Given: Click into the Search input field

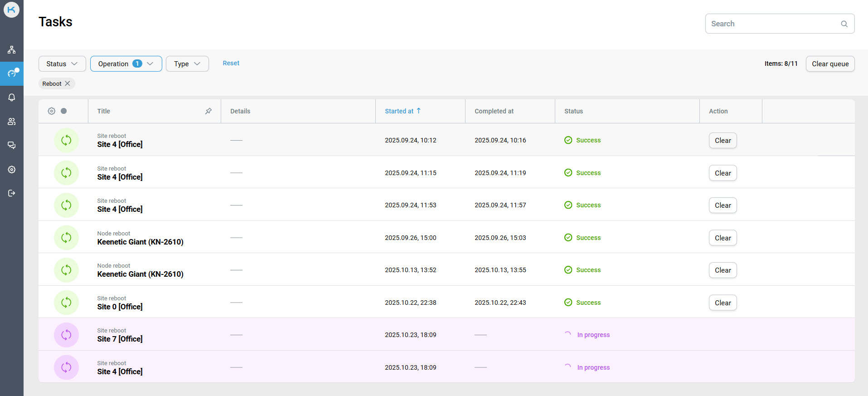Looking at the screenshot, I should tap(773, 24).
